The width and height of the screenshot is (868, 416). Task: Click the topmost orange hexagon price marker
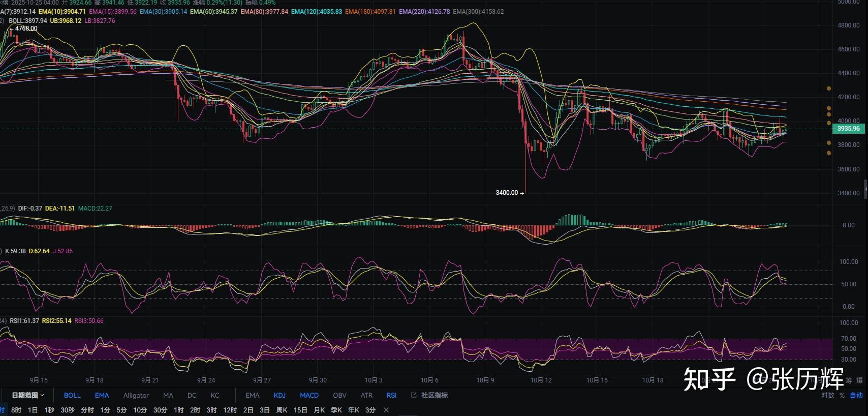(829, 88)
